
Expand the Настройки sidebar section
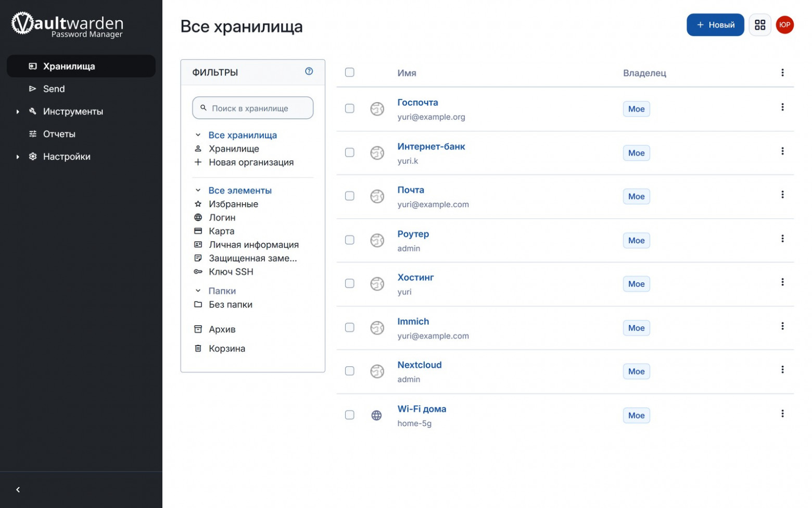[x=18, y=157]
